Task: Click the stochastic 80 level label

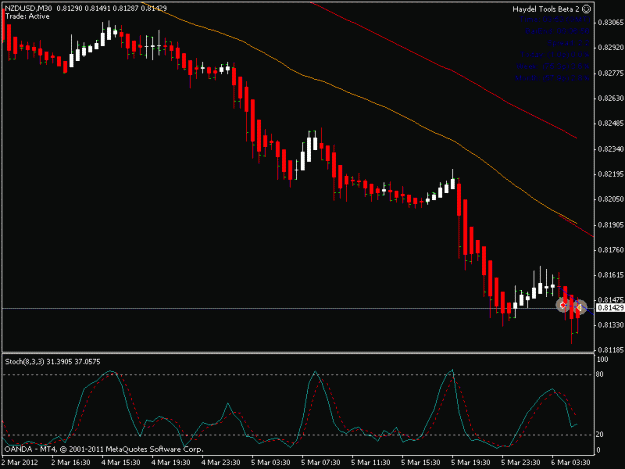Action: [600, 374]
